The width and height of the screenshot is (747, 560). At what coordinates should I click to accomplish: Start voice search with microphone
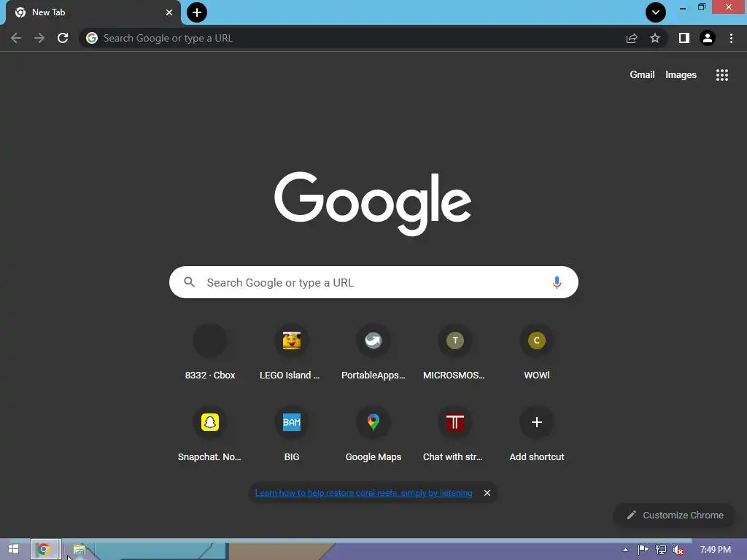[x=557, y=282]
